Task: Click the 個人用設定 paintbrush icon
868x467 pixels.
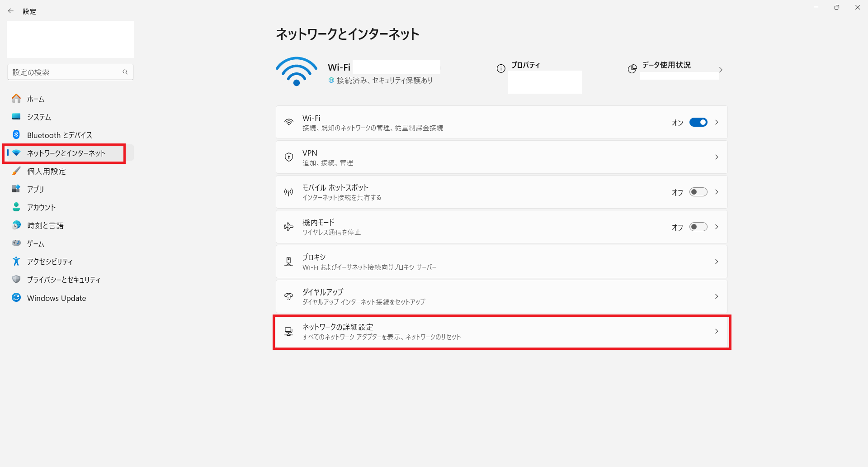Action: click(16, 171)
